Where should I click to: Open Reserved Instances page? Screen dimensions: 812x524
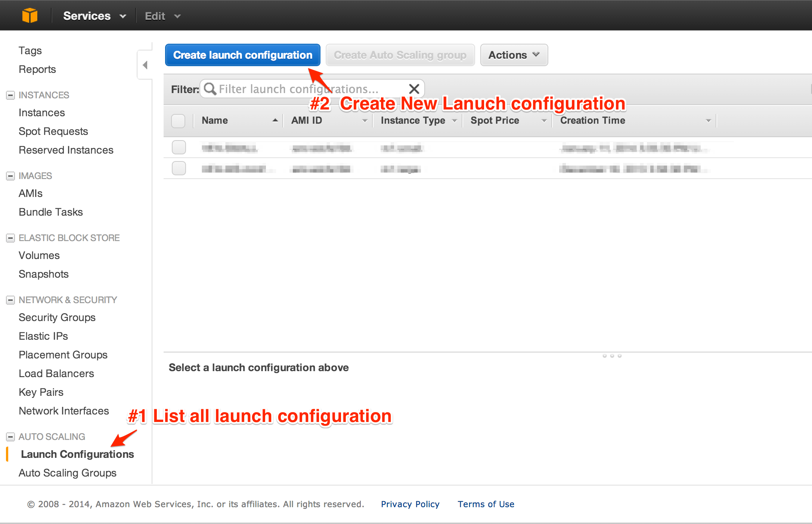(x=66, y=150)
